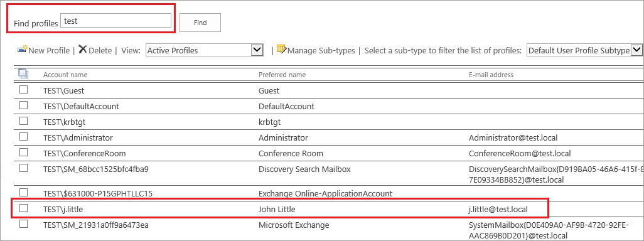This screenshot has height=241, width=644.
Task: Select the TEST\DefaultAccount account name
Action: point(81,106)
